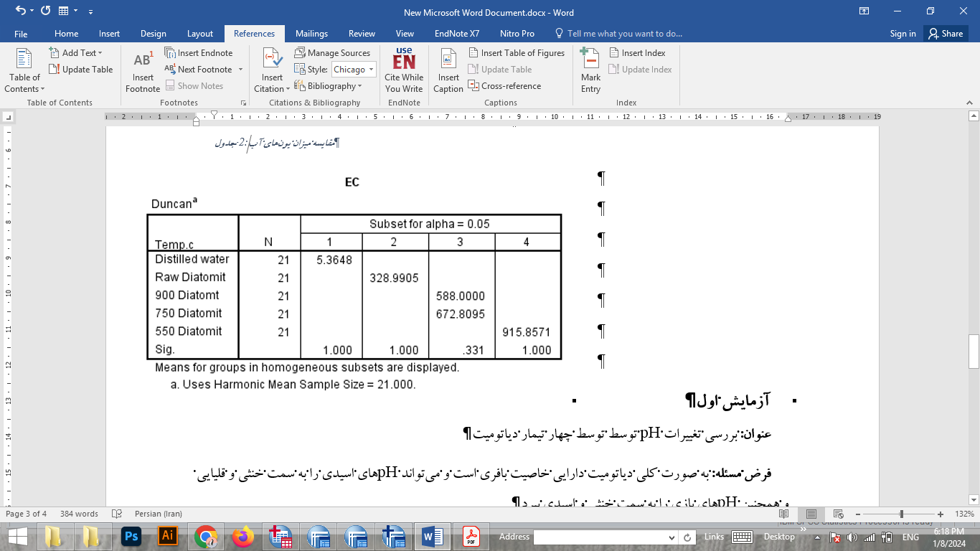Click Insert Endnote
This screenshot has width=980, height=551.
click(199, 53)
